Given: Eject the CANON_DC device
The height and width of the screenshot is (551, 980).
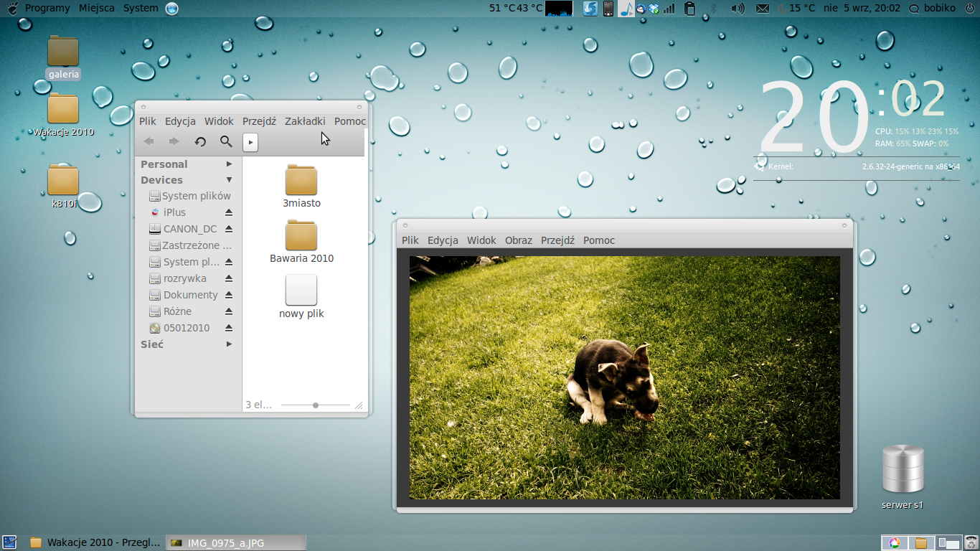Looking at the screenshot, I should click(x=229, y=229).
